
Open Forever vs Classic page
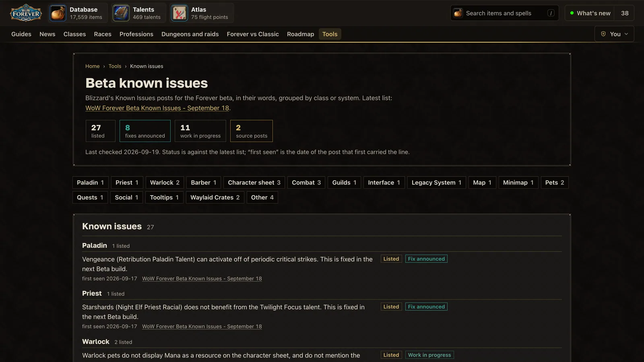click(x=253, y=34)
